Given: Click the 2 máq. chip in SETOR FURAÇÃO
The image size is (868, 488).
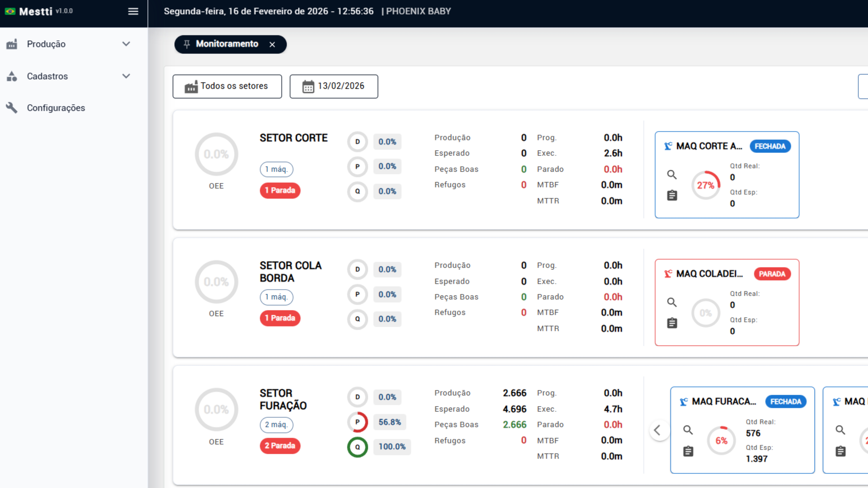Looking at the screenshot, I should pyautogui.click(x=276, y=425).
